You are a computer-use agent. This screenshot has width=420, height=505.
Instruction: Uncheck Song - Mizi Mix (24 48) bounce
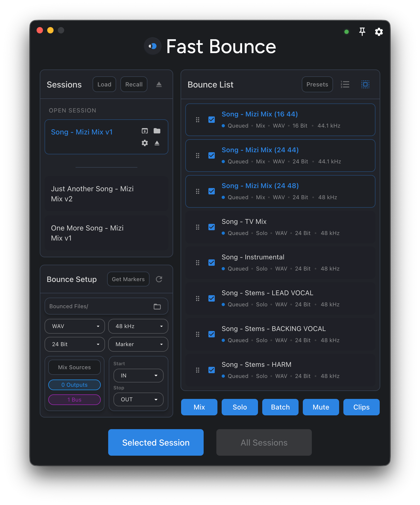[x=212, y=191]
